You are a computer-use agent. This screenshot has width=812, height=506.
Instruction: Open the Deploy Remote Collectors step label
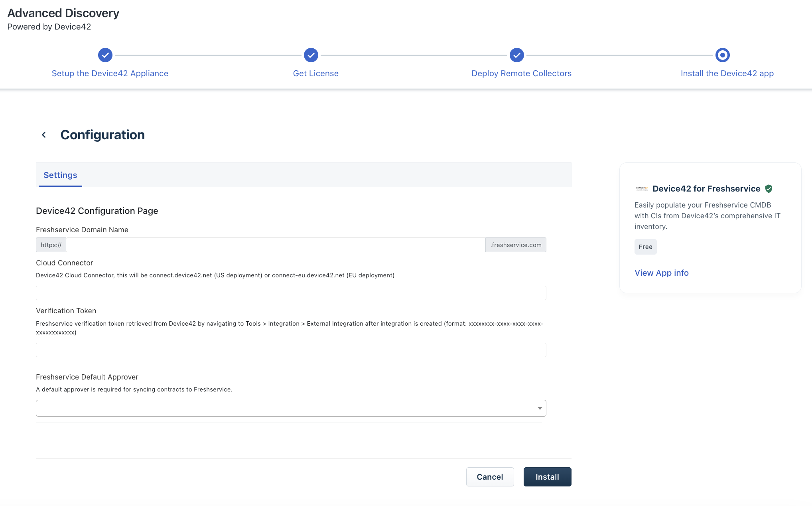click(x=521, y=73)
